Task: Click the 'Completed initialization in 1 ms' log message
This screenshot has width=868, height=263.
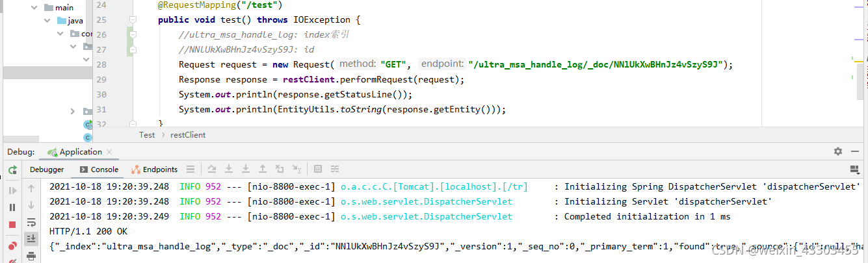Action: (x=648, y=216)
